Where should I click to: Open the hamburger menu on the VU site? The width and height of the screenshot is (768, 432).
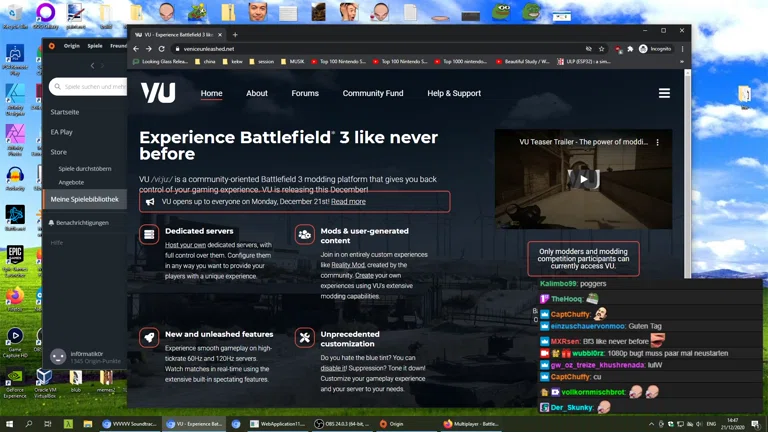point(664,93)
